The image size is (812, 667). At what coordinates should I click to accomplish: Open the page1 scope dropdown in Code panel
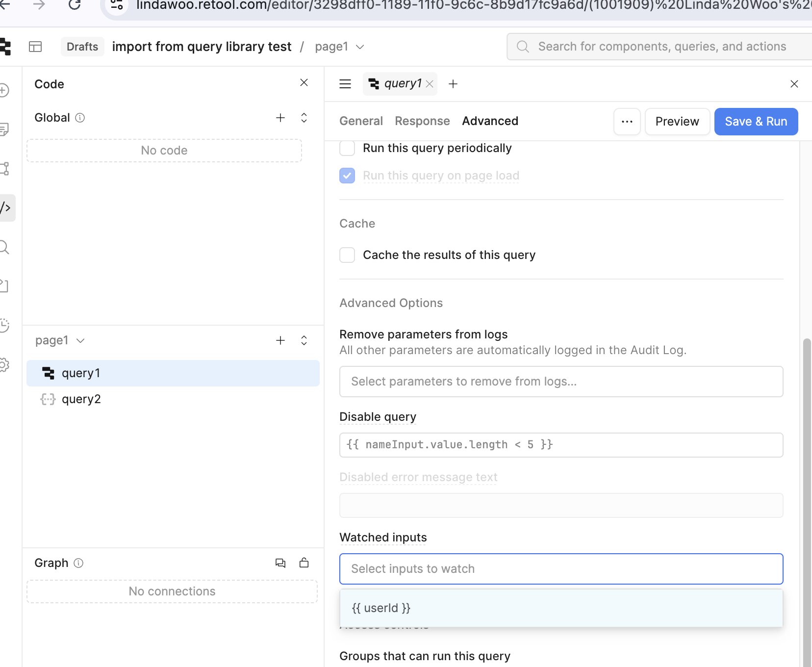[60, 340]
